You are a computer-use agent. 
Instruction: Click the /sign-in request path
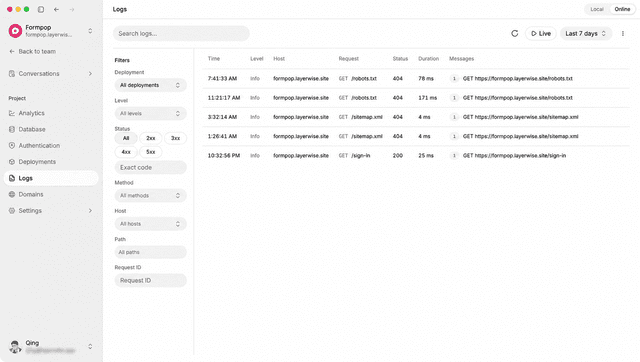tap(360, 155)
